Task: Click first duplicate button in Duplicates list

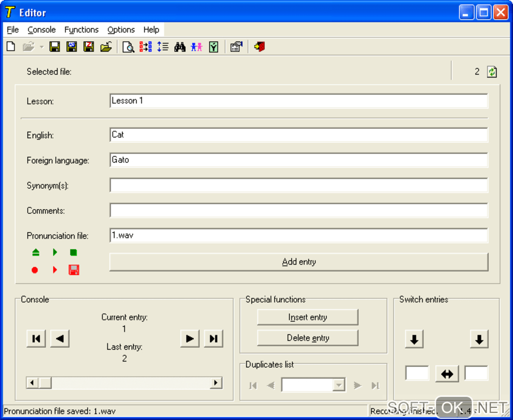Action: [x=253, y=386]
